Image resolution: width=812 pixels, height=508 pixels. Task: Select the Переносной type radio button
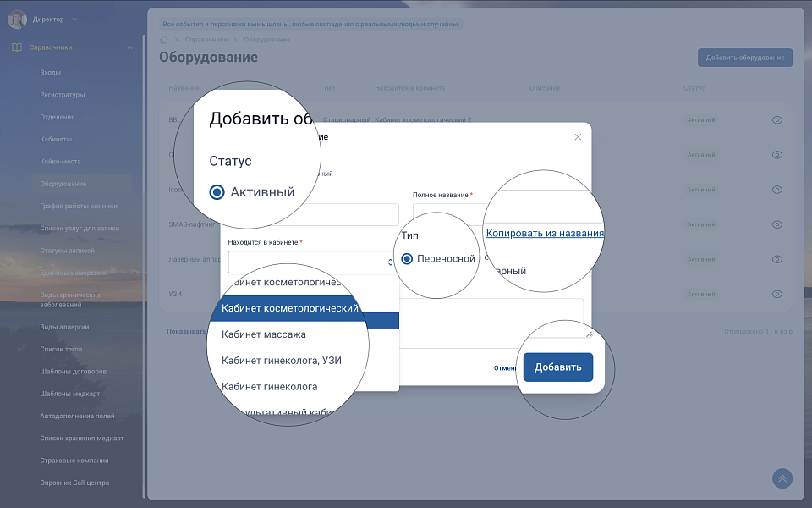[x=407, y=258]
